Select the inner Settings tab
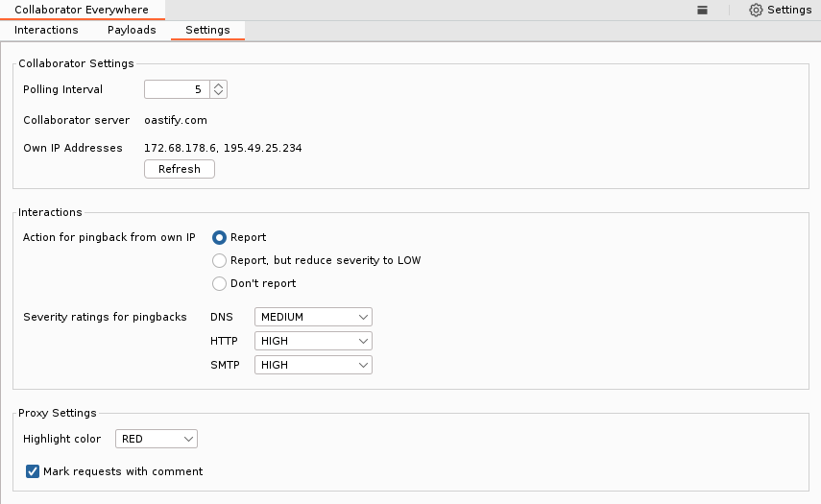The width and height of the screenshot is (821, 504). (x=207, y=30)
